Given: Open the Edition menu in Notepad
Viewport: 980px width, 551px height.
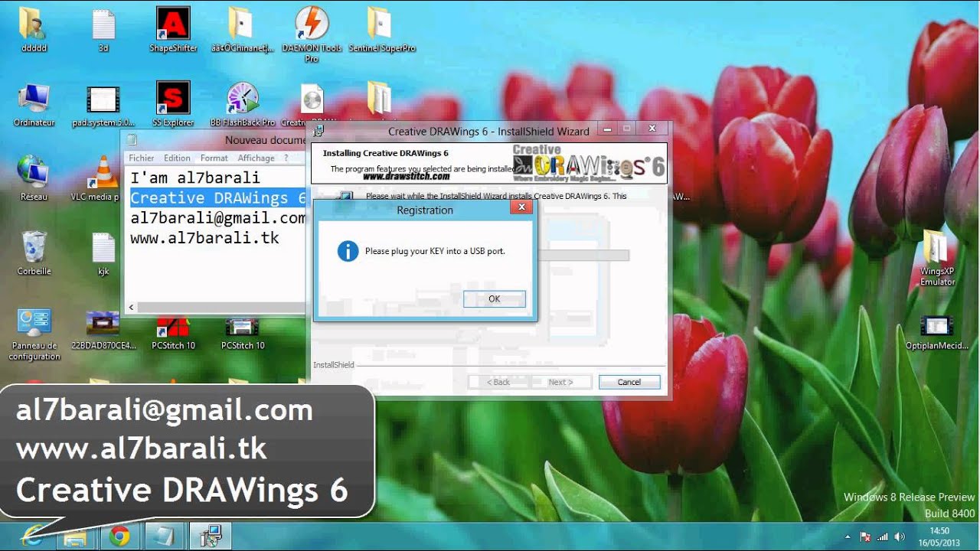Looking at the screenshot, I should tap(177, 158).
